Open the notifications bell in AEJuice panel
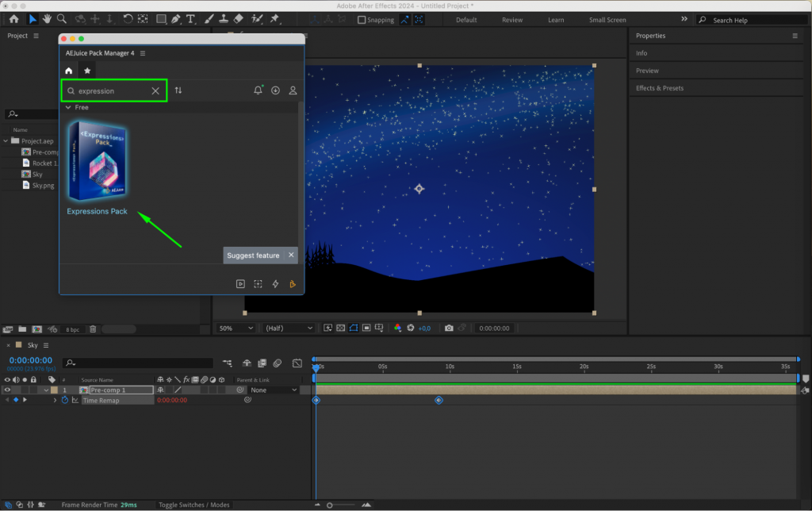Viewport: 812px width, 511px height. pyautogui.click(x=258, y=90)
